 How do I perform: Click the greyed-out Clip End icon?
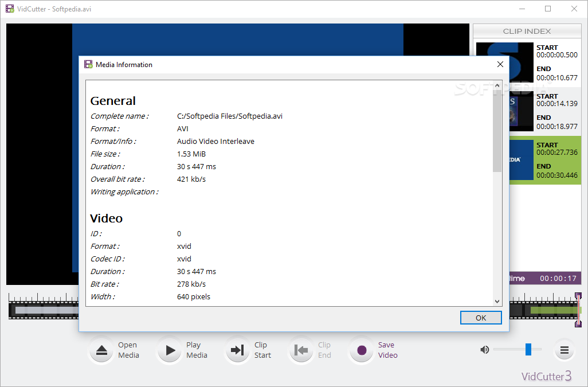(x=301, y=350)
